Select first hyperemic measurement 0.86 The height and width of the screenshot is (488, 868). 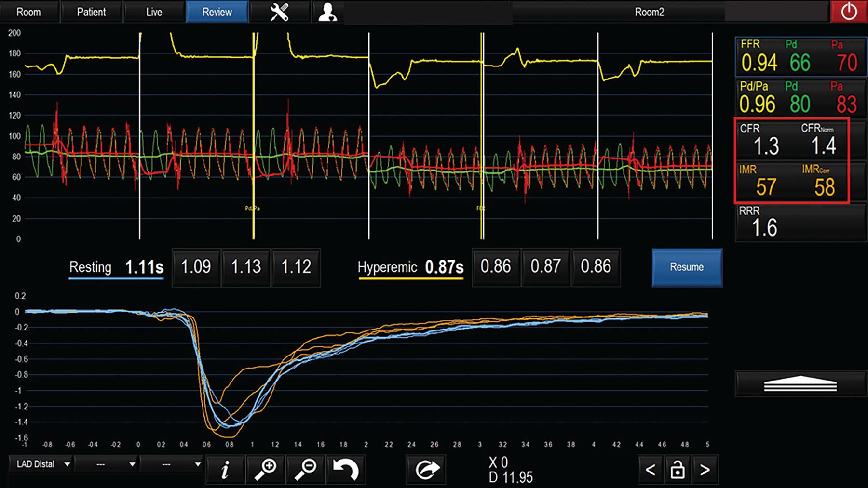(x=496, y=267)
